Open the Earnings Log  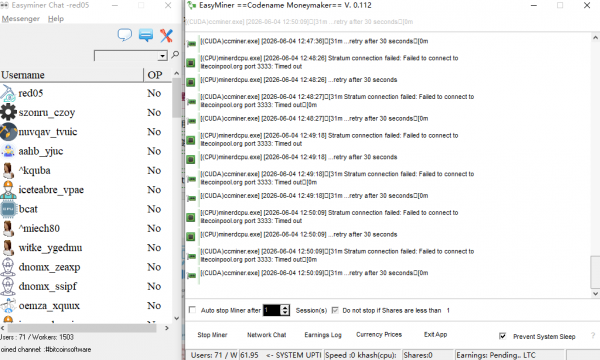pyautogui.click(x=323, y=335)
